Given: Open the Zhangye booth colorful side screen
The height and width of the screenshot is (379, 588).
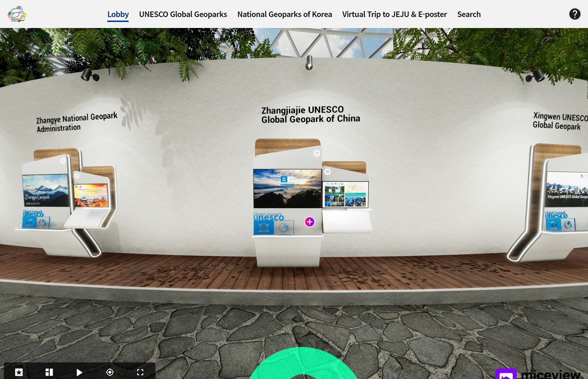Looking at the screenshot, I should pos(91,195).
